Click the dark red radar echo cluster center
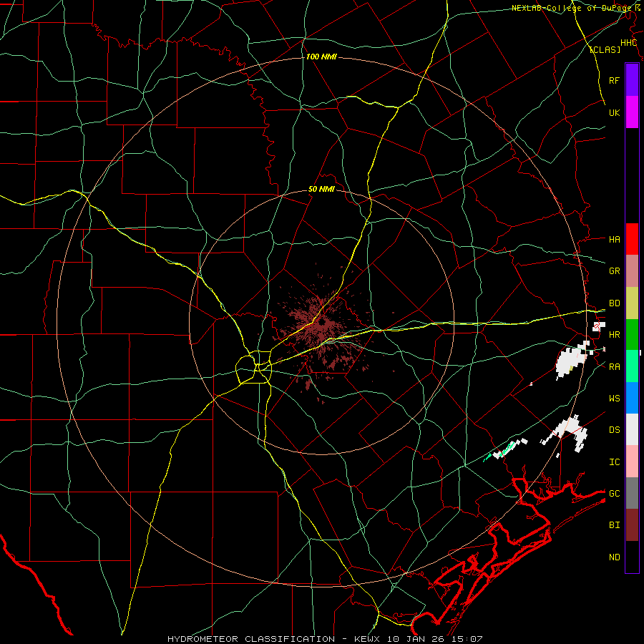 point(321,324)
